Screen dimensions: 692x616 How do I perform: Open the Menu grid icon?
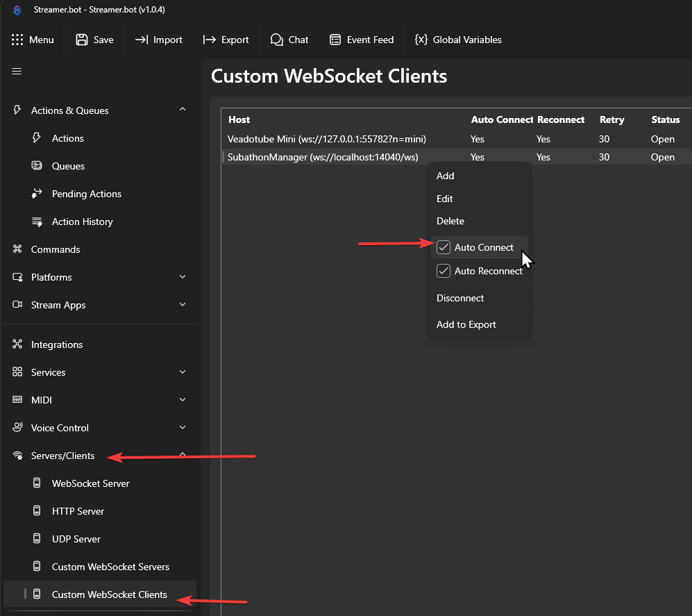(x=17, y=40)
